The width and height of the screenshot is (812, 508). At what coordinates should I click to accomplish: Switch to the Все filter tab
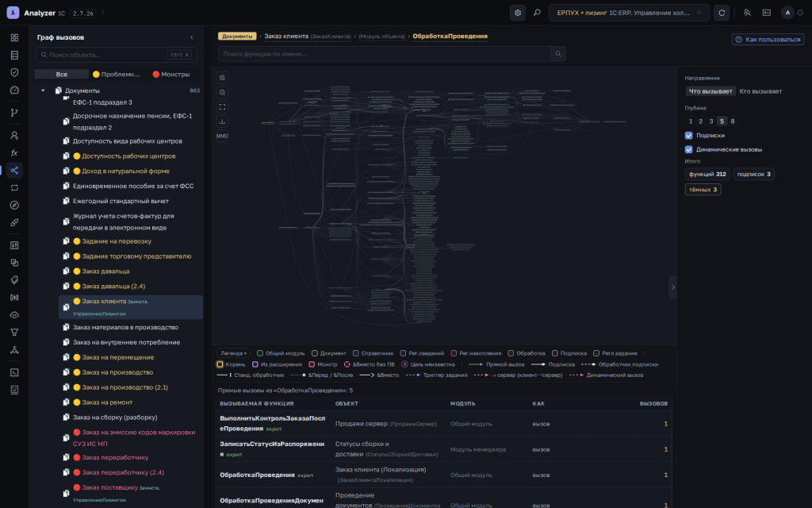click(x=62, y=74)
